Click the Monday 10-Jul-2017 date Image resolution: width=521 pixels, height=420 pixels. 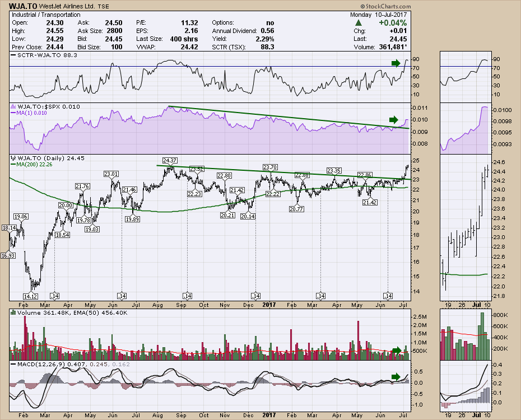pos(378,15)
